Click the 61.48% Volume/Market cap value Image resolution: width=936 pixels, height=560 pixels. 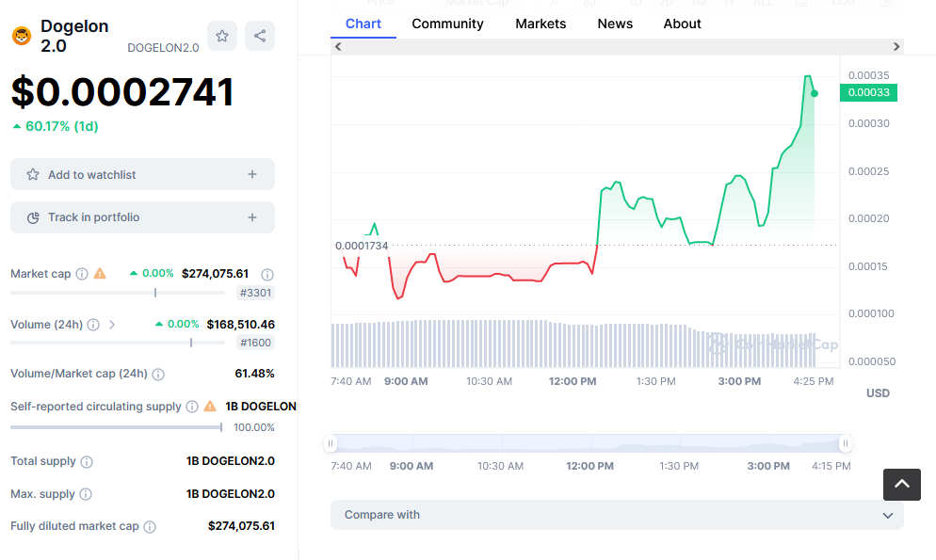(x=254, y=374)
